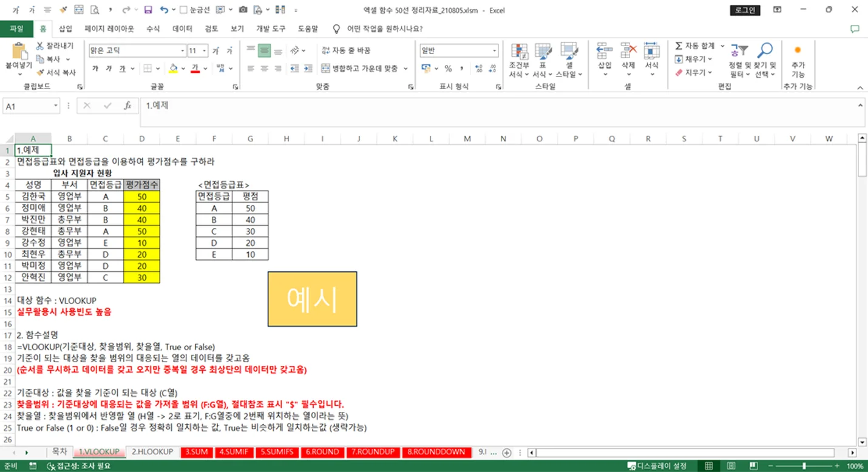
Task: Click Tell me what to do search box
Action: point(378,29)
